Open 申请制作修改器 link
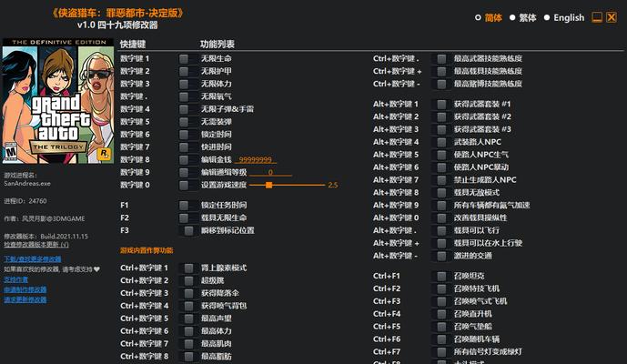 (25, 289)
